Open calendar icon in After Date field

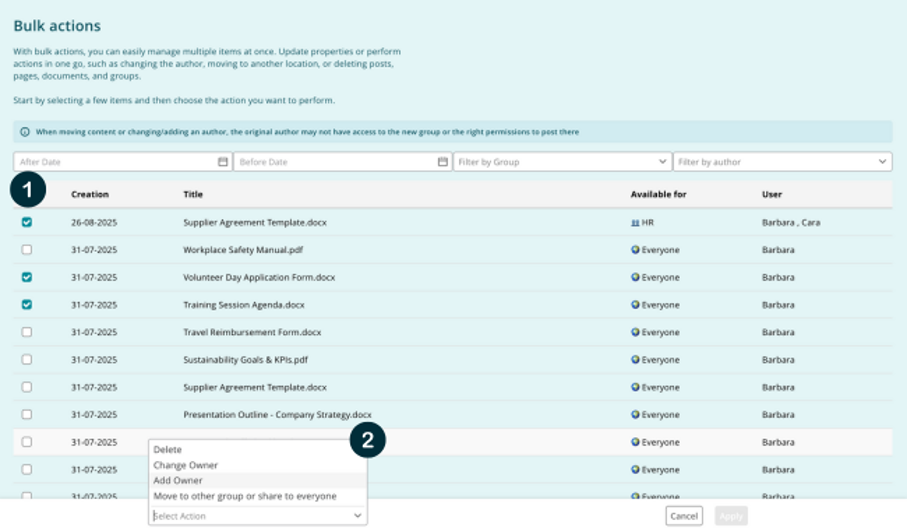[223, 162]
